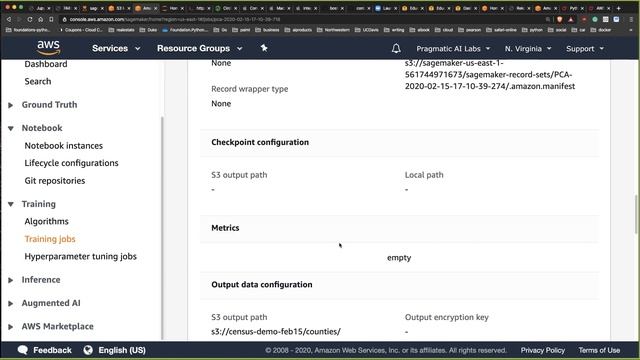Open the Privacy Policy link

tap(542, 350)
